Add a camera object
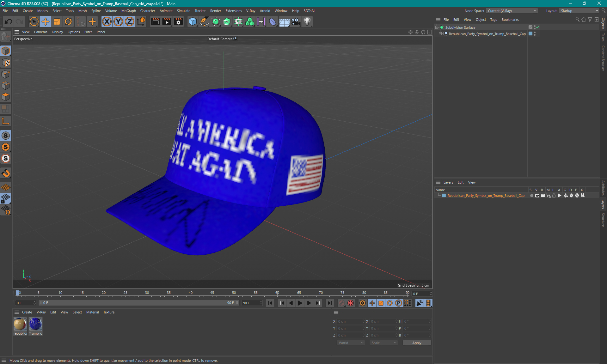The width and height of the screenshot is (607, 364). point(296,21)
